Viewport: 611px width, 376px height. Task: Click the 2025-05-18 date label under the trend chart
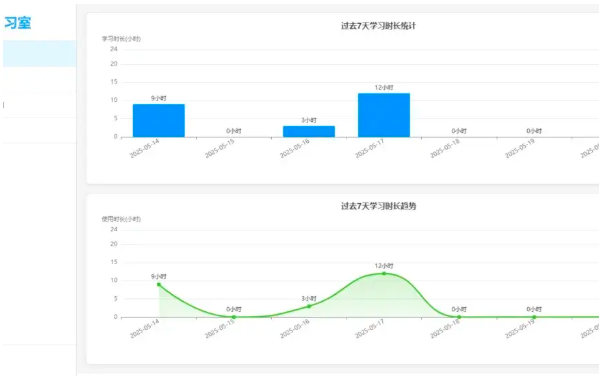click(x=445, y=329)
